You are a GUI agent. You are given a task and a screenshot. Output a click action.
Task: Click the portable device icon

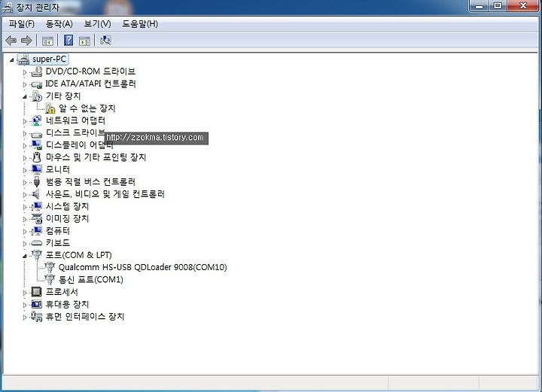click(37, 304)
